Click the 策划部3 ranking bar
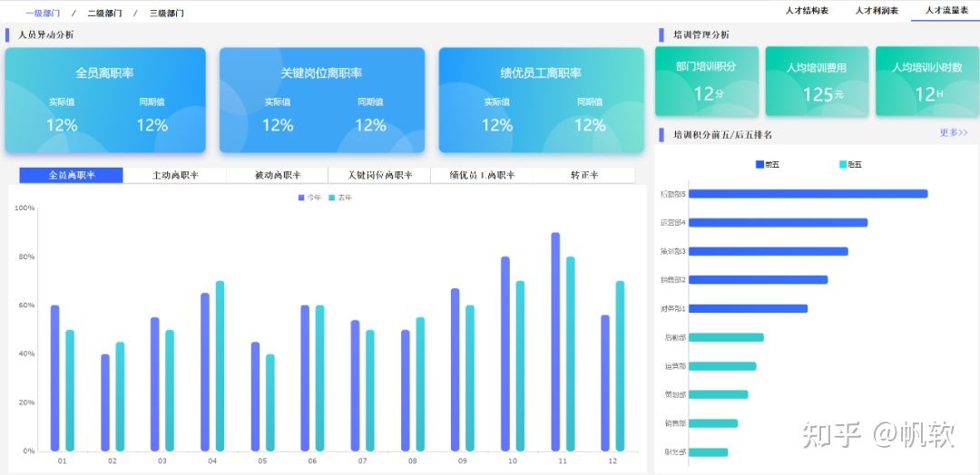This screenshot has width=980, height=475. point(769,251)
